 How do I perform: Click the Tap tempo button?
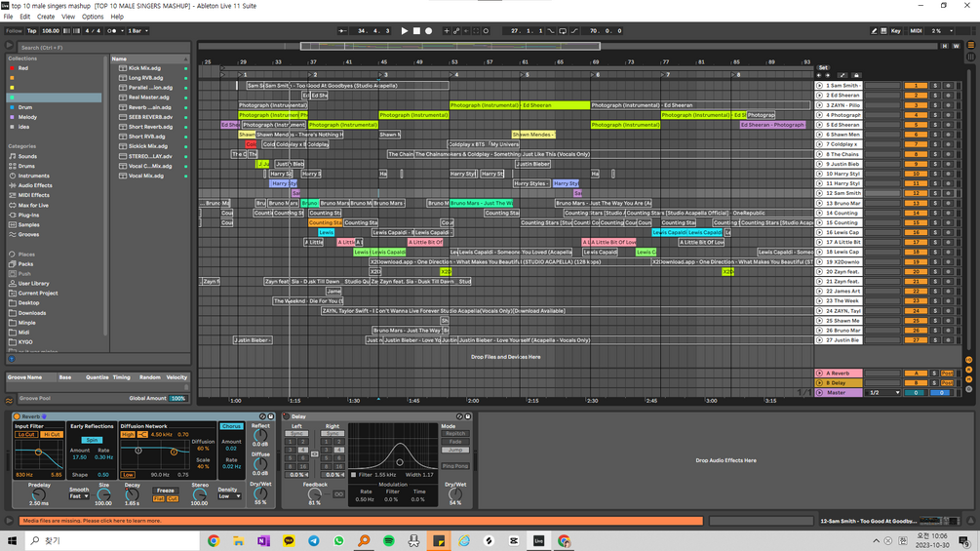32,30
